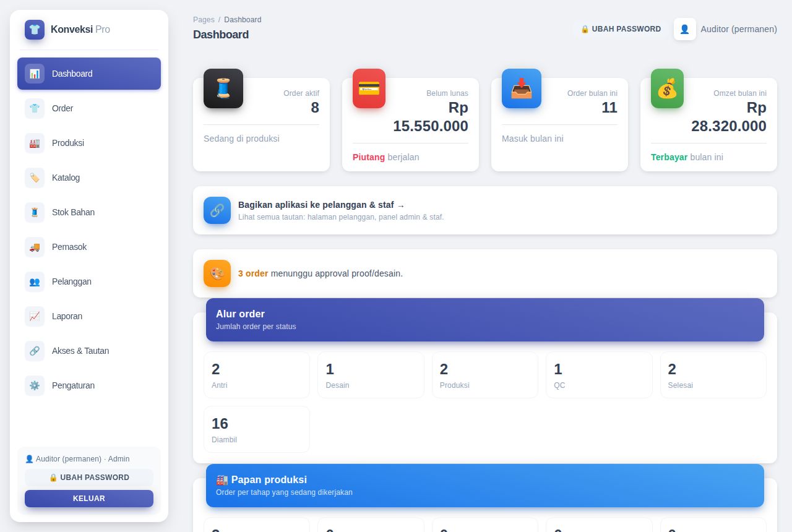The width and height of the screenshot is (792, 532).
Task: Click the 'Jumlah order per status' subtitle
Action: (x=256, y=327)
